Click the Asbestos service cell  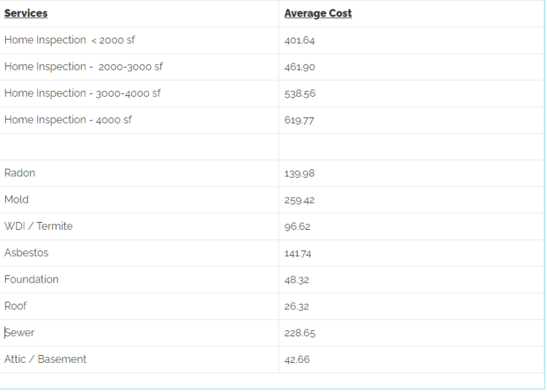[x=26, y=253]
